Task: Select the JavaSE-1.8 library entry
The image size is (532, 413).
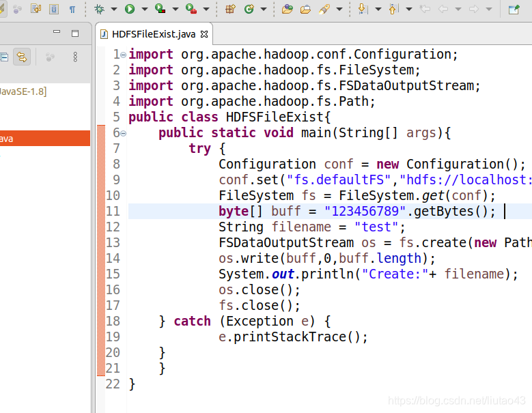Action: tap(23, 91)
